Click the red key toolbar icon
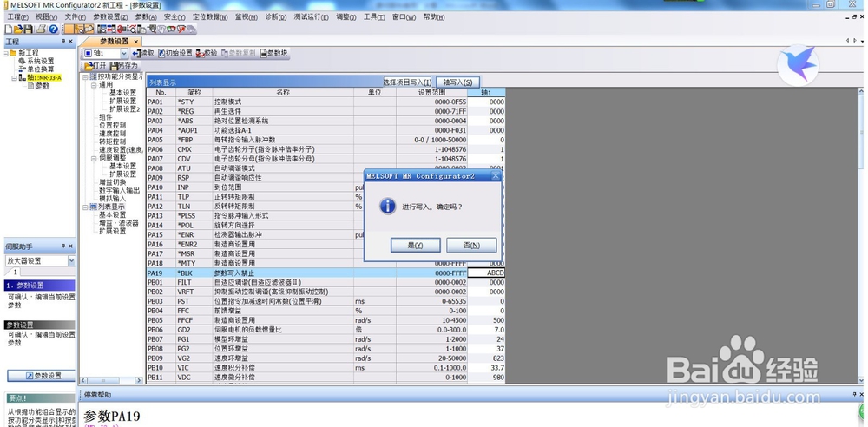868x427 pixels. coord(122,29)
